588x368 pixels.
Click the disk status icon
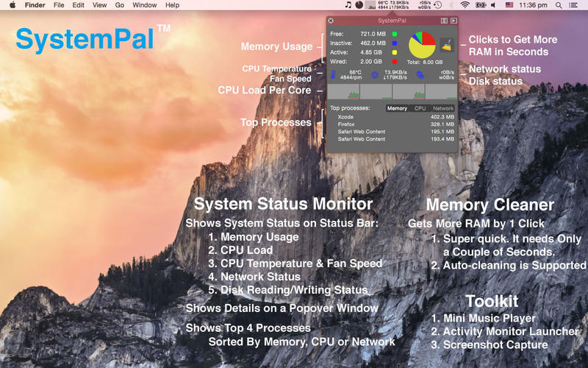[x=420, y=74]
